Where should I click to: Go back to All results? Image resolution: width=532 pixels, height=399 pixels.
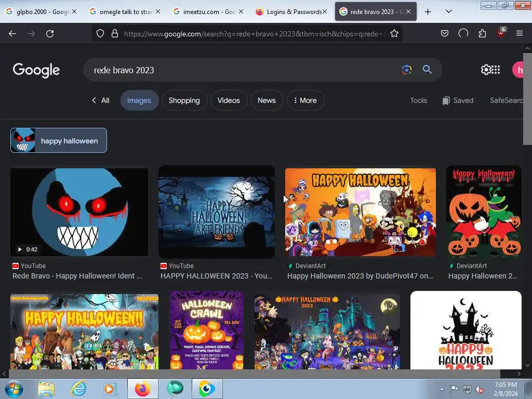[101, 100]
